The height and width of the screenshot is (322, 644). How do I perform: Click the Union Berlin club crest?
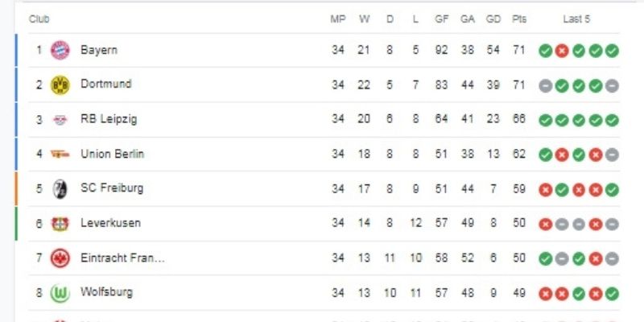pyautogui.click(x=60, y=154)
